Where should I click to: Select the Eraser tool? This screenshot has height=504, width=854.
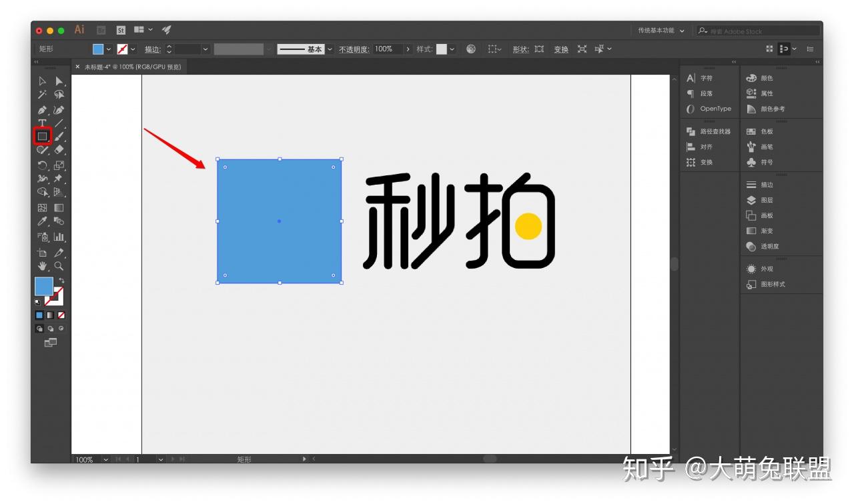pos(59,150)
